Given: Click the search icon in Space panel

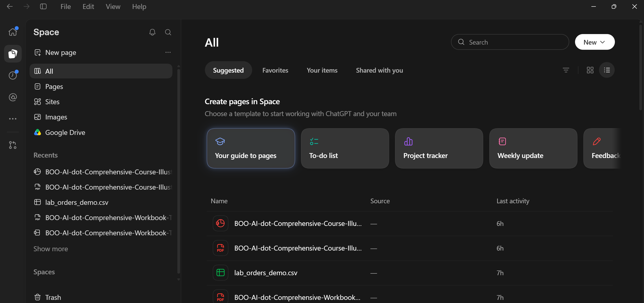Looking at the screenshot, I should coord(168,32).
